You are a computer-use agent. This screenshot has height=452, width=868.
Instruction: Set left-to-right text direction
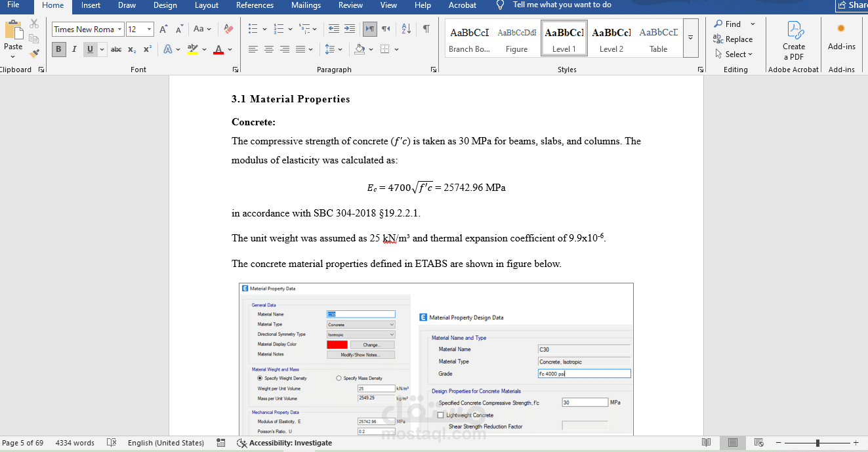[370, 29]
